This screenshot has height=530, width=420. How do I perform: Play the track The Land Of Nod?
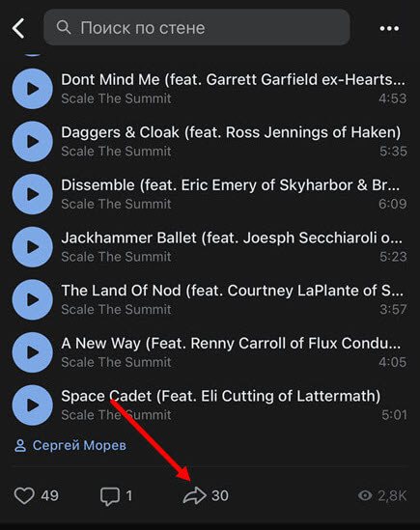click(33, 300)
